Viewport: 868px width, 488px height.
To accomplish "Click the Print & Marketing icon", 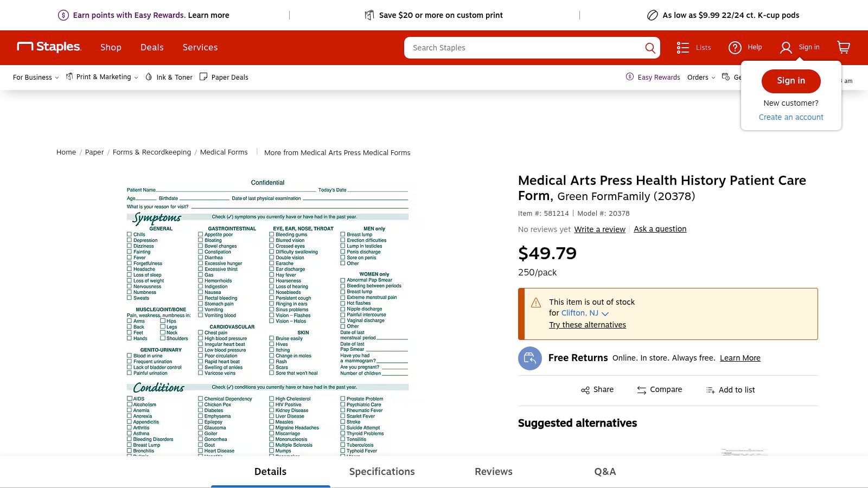I will point(69,77).
